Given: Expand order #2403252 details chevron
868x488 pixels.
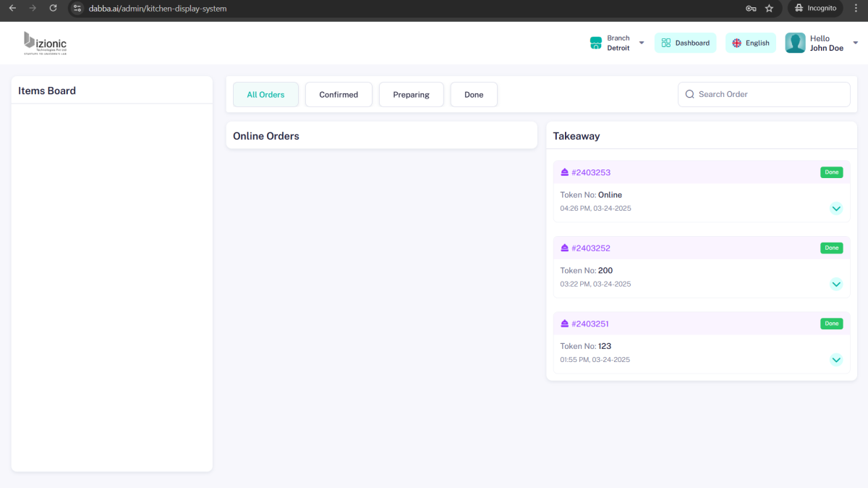Looking at the screenshot, I should pyautogui.click(x=836, y=284).
